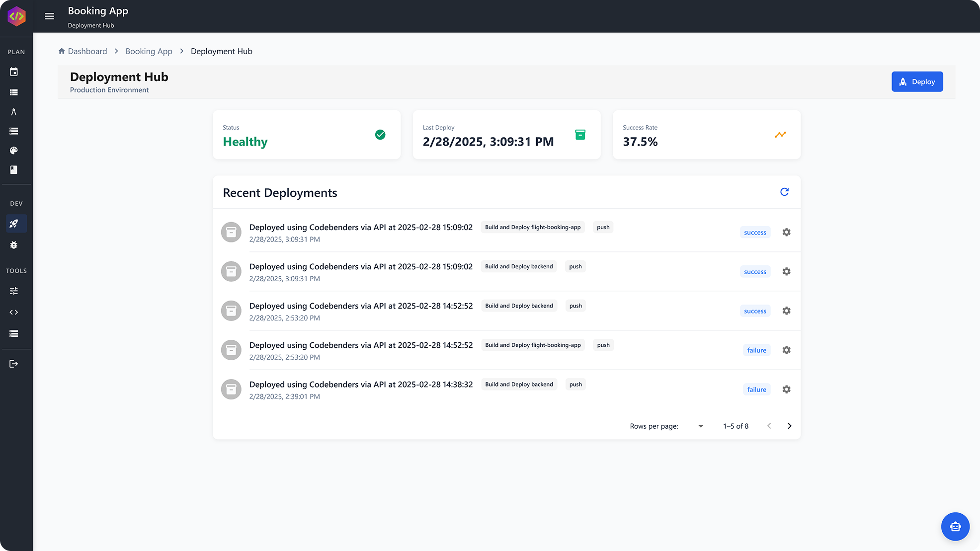Click archive avatar of first 15:09:02 deployment
The height and width of the screenshot is (551, 980).
pos(231,232)
